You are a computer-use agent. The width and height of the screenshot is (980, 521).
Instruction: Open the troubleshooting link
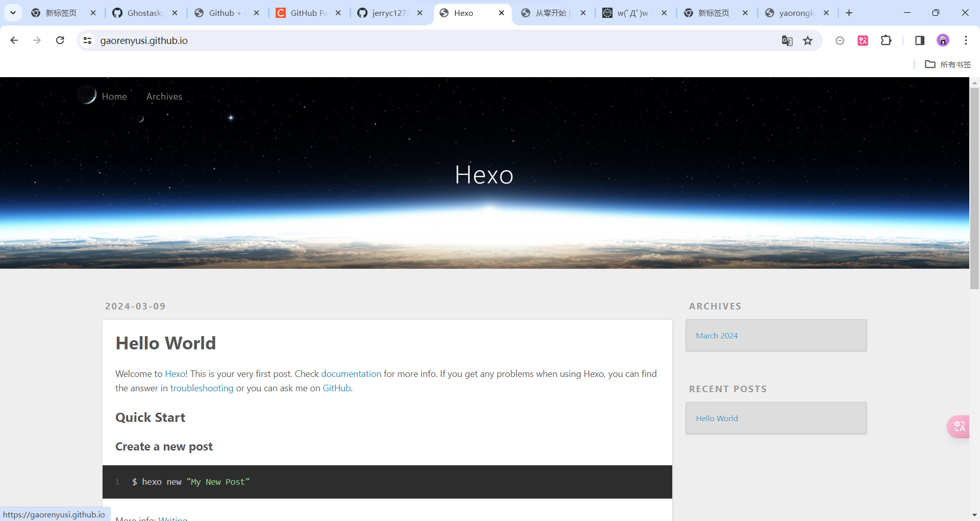click(202, 388)
